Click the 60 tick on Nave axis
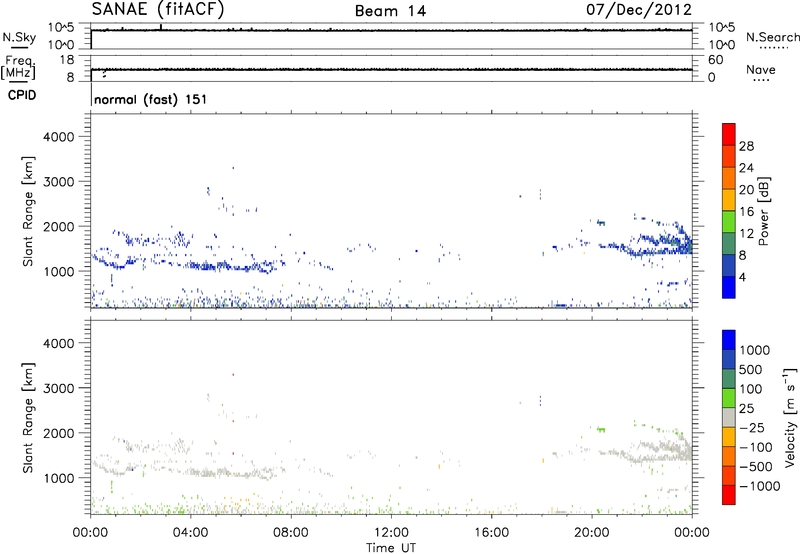Viewport: 800px width, 554px height. pos(715,60)
